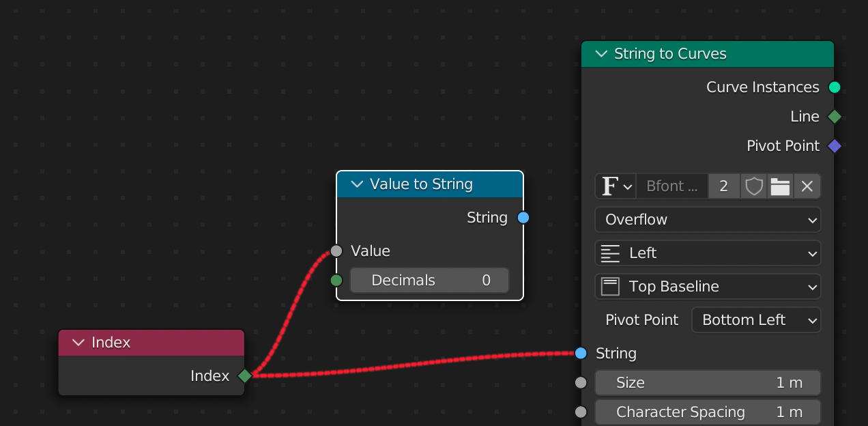Open the Left alignment dropdown
Screen dimensions: 868x426
[708, 253]
